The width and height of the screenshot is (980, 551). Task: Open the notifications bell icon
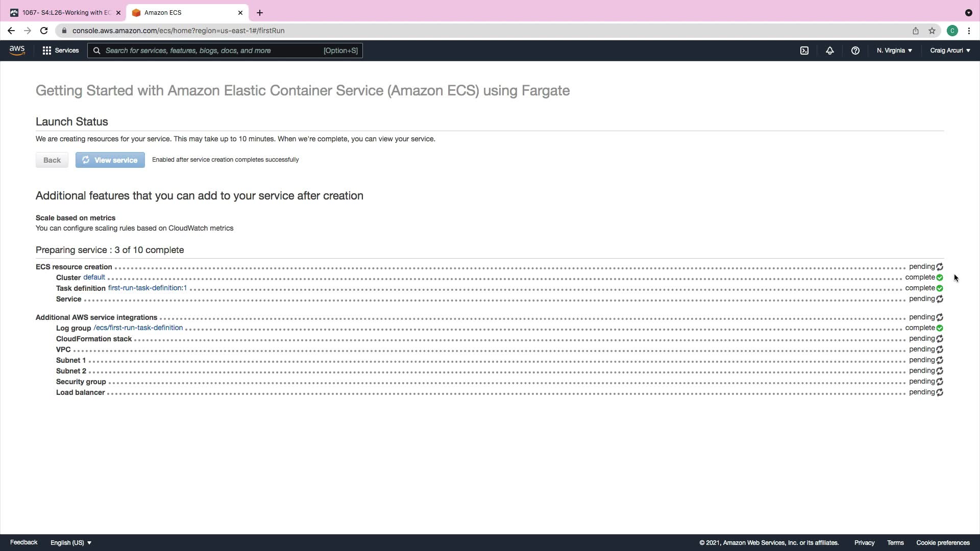click(830, 51)
